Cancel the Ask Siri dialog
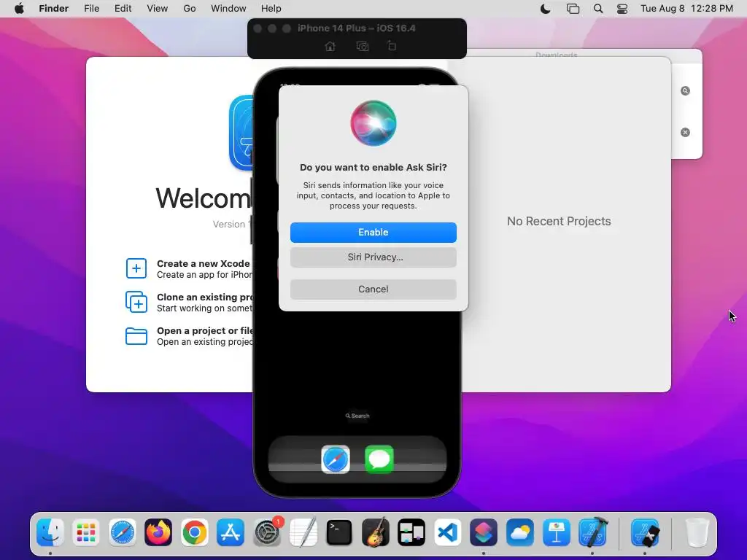 [x=373, y=289]
